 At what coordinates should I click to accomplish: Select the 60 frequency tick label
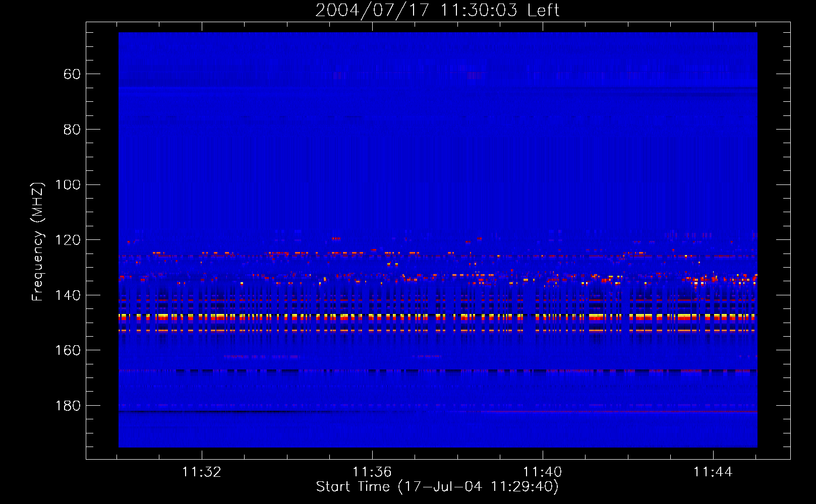pyautogui.click(x=72, y=74)
